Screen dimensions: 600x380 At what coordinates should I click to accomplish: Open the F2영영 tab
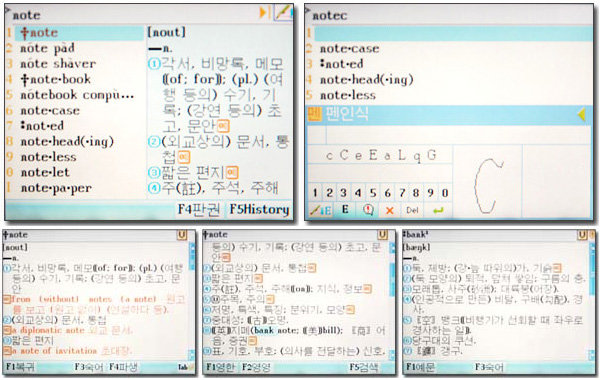tap(256, 368)
